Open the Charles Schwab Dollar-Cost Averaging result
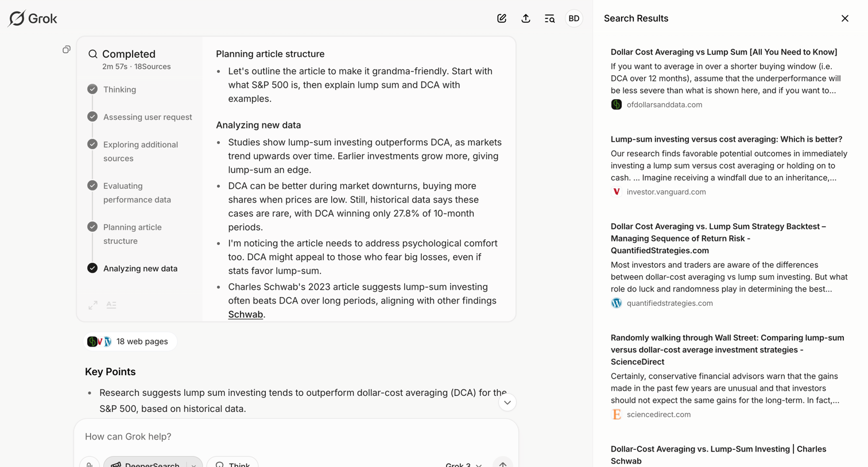Screen dimensions: 868x467 (718, 454)
